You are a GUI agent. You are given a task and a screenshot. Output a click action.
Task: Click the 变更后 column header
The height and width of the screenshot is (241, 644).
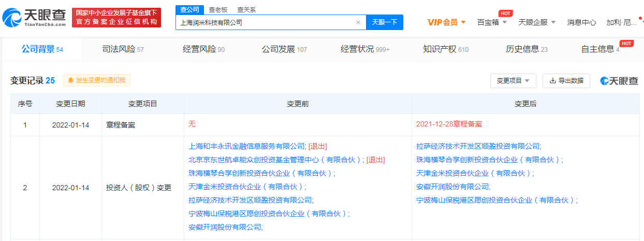[525, 104]
